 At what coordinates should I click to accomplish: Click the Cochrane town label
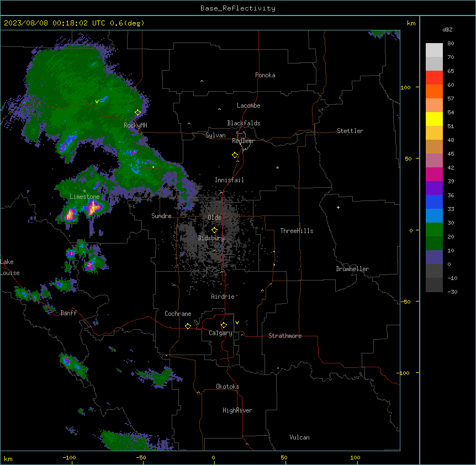click(x=178, y=314)
